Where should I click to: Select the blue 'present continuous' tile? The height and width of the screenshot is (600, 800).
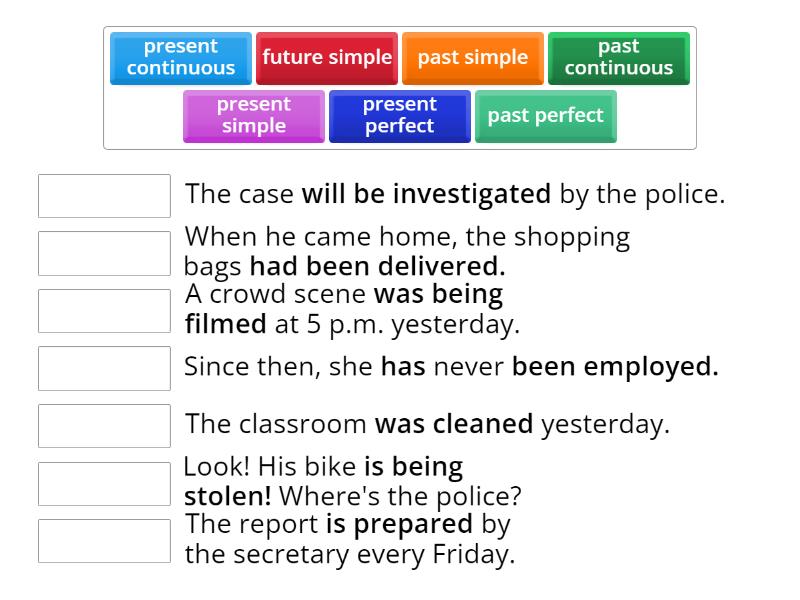coord(181,57)
